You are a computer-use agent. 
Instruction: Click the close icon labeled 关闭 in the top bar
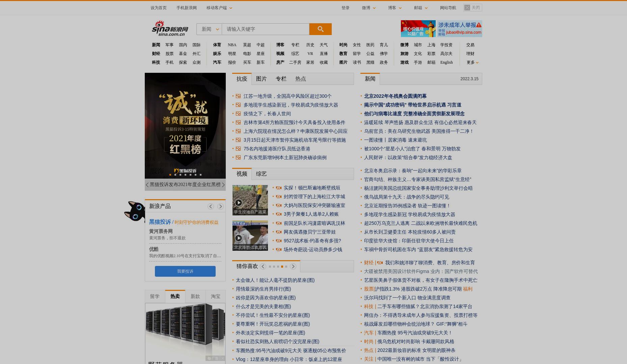pyautogui.click(x=472, y=7)
